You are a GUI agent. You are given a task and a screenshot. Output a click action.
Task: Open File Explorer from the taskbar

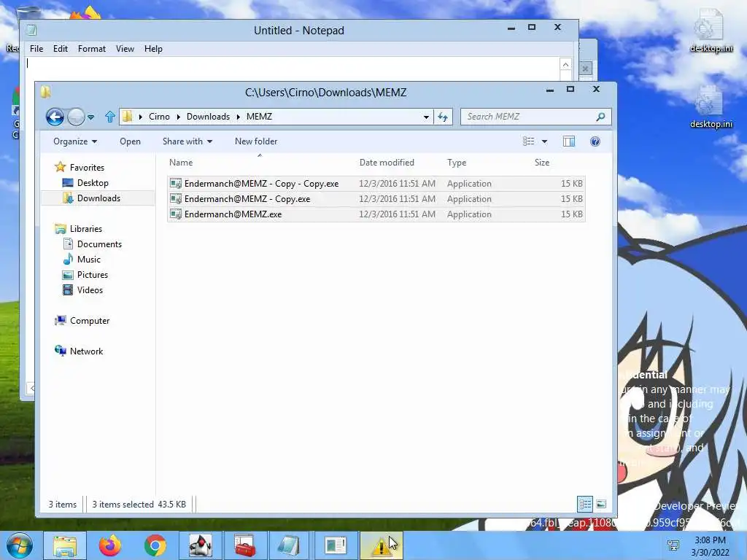(65, 545)
